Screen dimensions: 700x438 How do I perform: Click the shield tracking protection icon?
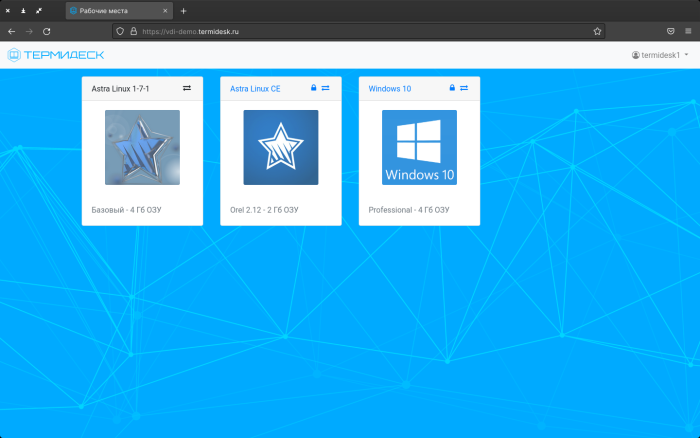point(120,31)
